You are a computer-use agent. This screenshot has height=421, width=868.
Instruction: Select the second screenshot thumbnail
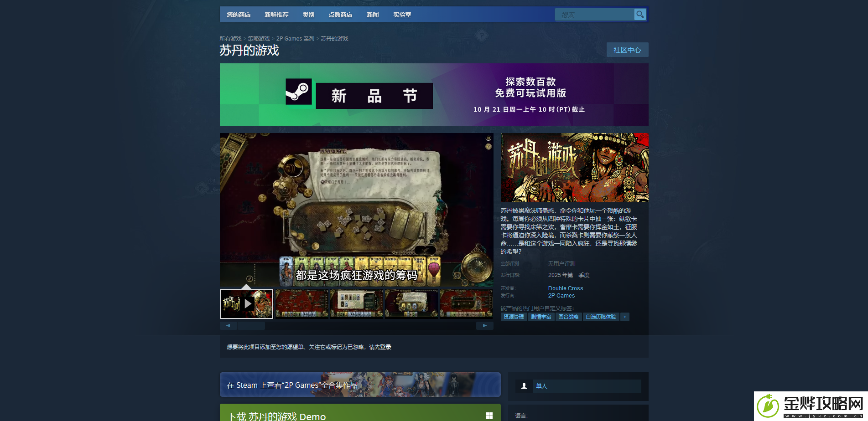click(x=301, y=304)
